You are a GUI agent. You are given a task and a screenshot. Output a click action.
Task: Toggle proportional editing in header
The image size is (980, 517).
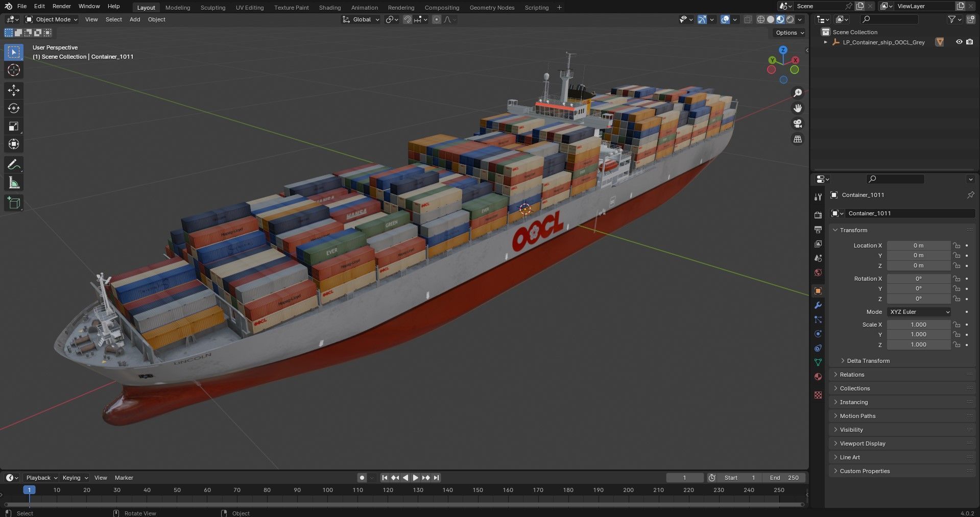click(x=436, y=19)
